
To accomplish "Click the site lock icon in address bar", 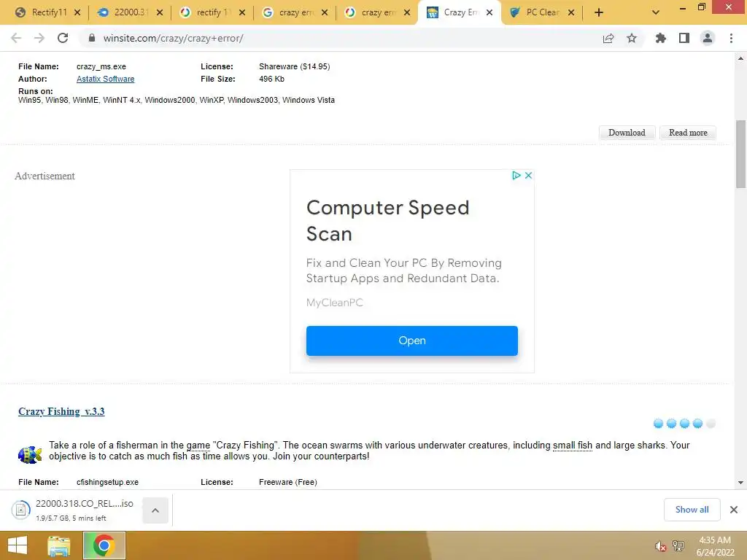I will coord(92,38).
